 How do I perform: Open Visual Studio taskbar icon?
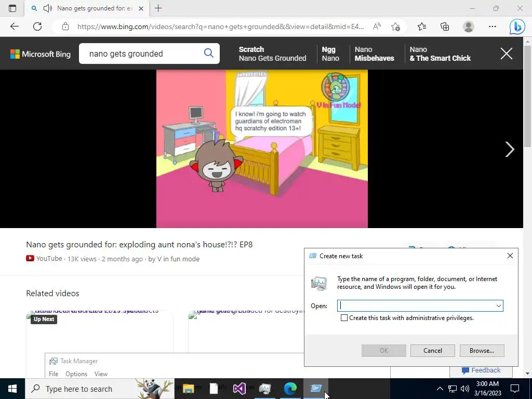(239, 389)
